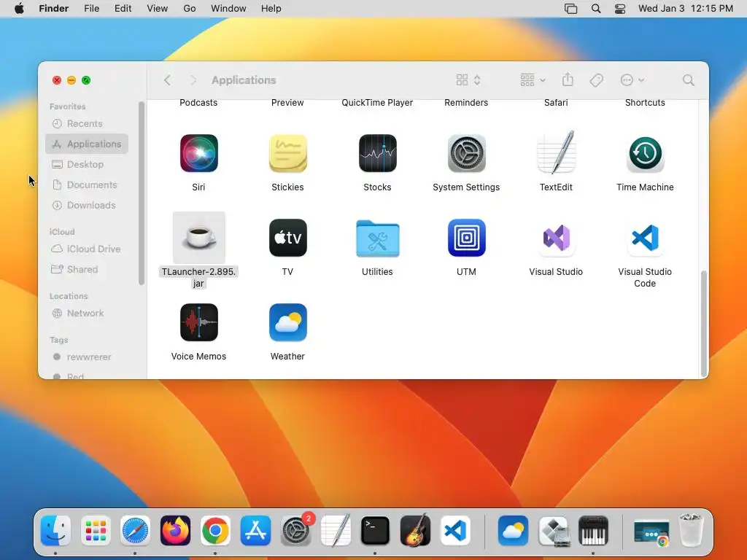Image resolution: width=747 pixels, height=560 pixels.
Task: Select Desktop in the sidebar
Action: (x=87, y=164)
